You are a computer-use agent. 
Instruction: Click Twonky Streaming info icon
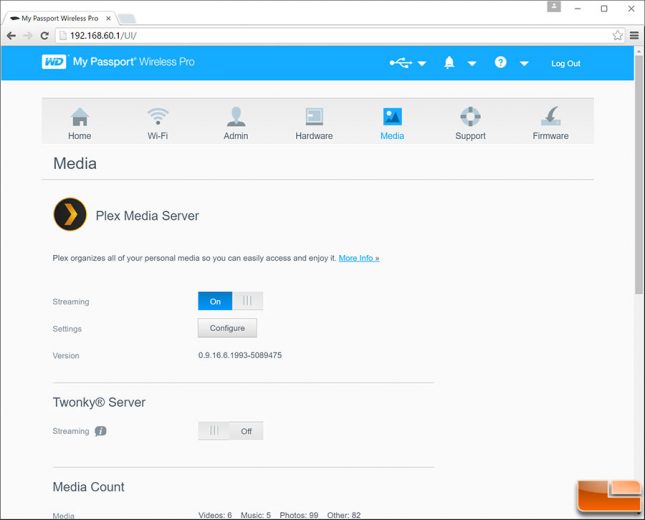[x=100, y=431]
